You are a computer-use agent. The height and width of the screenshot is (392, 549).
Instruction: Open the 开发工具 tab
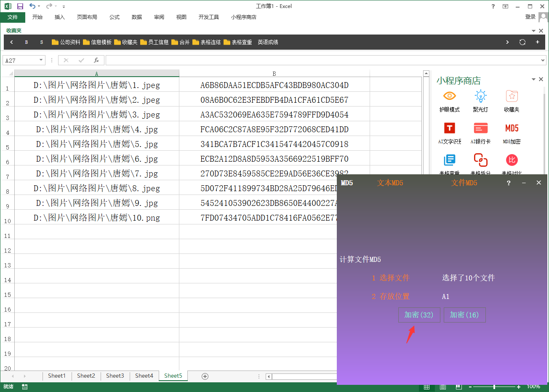pyautogui.click(x=209, y=17)
